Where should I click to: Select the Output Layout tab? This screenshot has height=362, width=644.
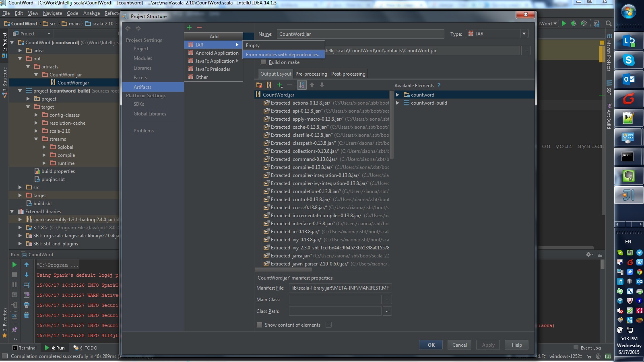pos(276,74)
